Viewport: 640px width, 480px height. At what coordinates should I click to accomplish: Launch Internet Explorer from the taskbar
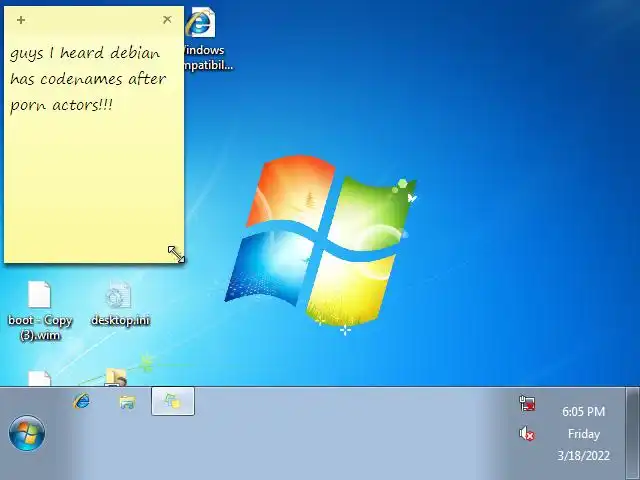coord(82,401)
